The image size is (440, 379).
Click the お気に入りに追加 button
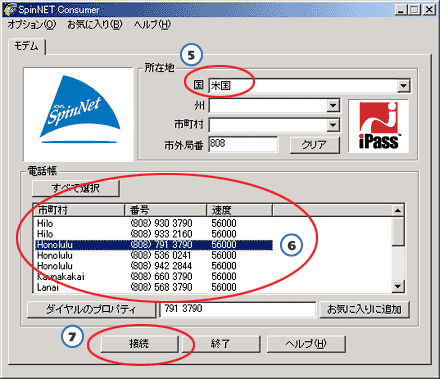click(x=364, y=309)
